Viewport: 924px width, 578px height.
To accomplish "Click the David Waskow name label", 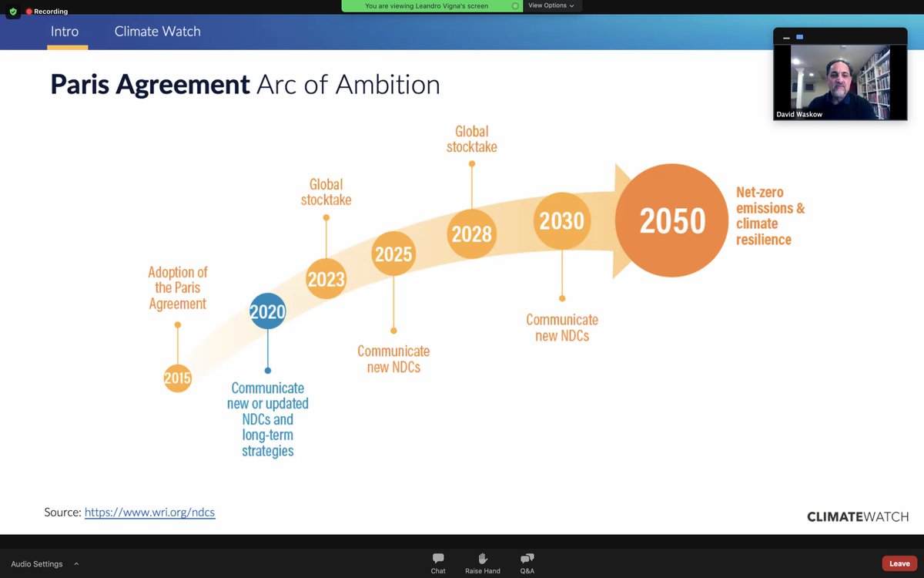I will point(799,115).
